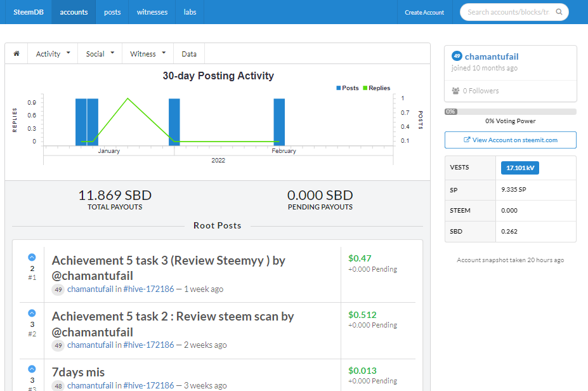Open chamantufail profile name link
The height and width of the screenshot is (391, 588).
tap(492, 56)
